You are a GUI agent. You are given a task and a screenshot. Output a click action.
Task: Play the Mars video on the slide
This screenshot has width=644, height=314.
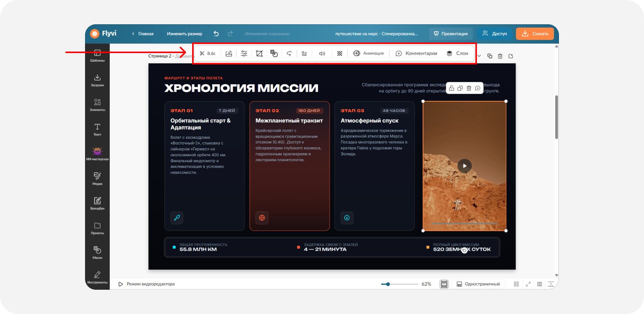point(465,166)
